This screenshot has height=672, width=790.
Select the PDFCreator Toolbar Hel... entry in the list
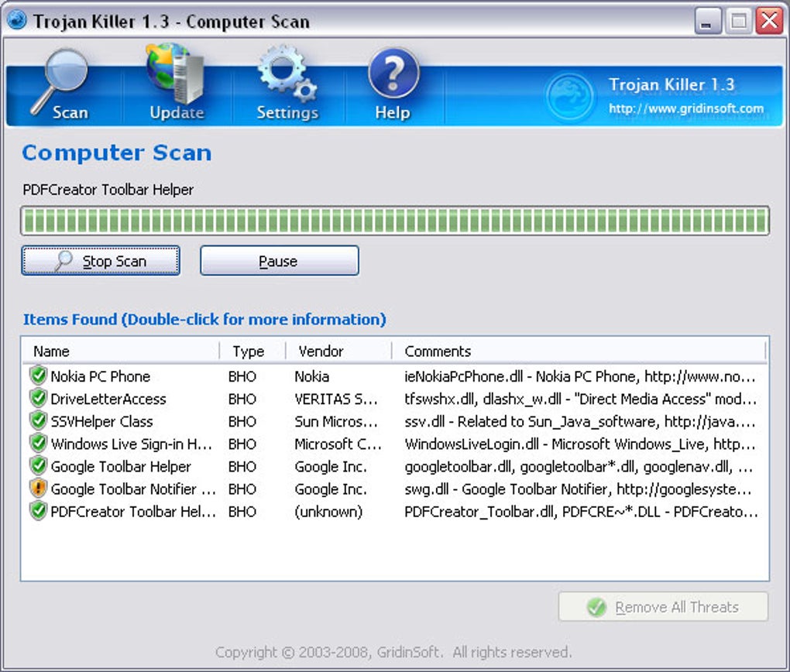click(x=133, y=511)
